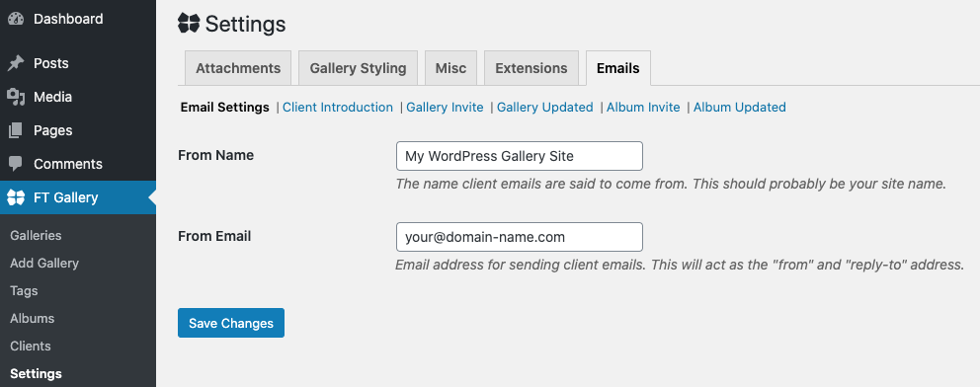Click the Media icon in sidebar
This screenshot has height=387, width=980.
click(x=16, y=97)
